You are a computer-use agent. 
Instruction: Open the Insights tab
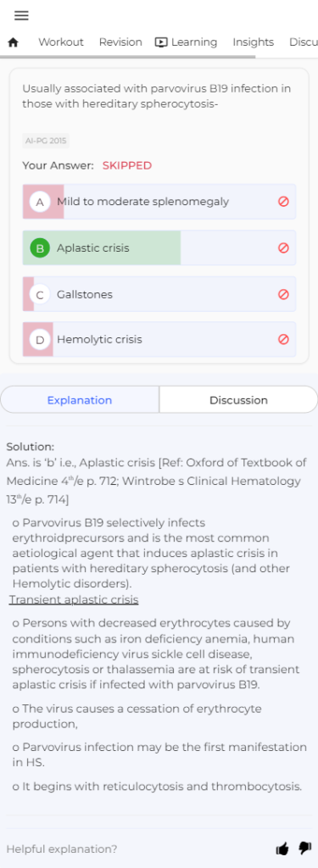[x=254, y=42]
